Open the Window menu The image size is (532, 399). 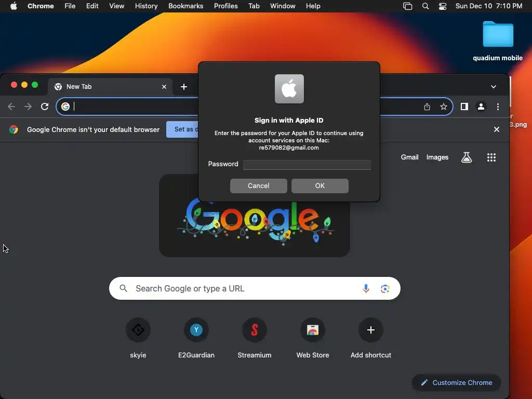coord(283,6)
